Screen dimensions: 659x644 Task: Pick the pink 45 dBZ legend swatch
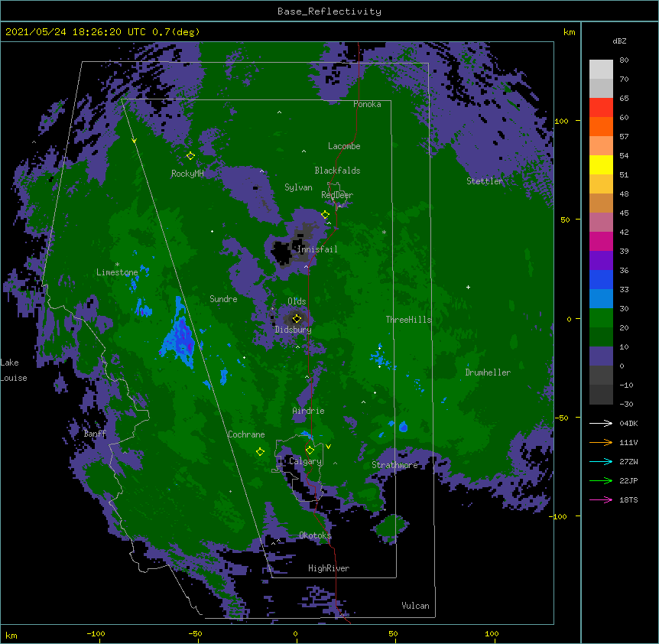click(x=601, y=223)
